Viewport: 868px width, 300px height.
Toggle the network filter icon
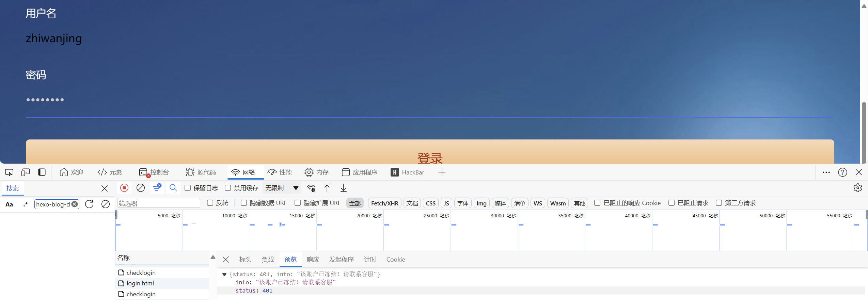(157, 188)
